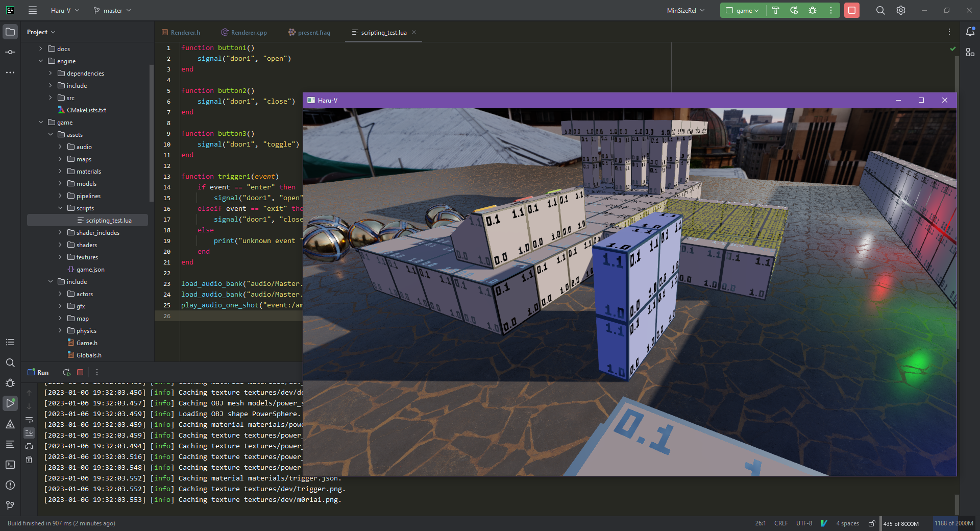
Task: Open more run actions menu
Action: (831, 10)
